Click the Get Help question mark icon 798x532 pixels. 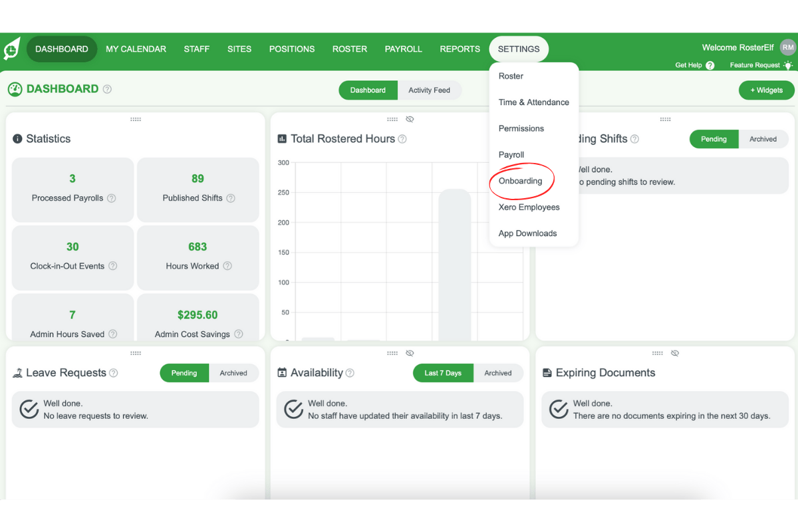(x=710, y=65)
